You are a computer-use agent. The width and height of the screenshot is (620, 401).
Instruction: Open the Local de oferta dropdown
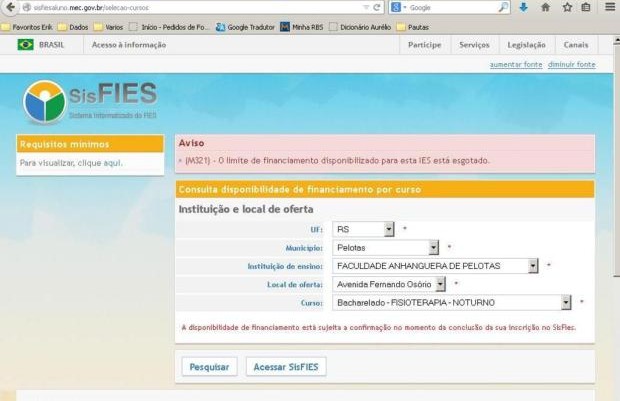[x=389, y=284]
